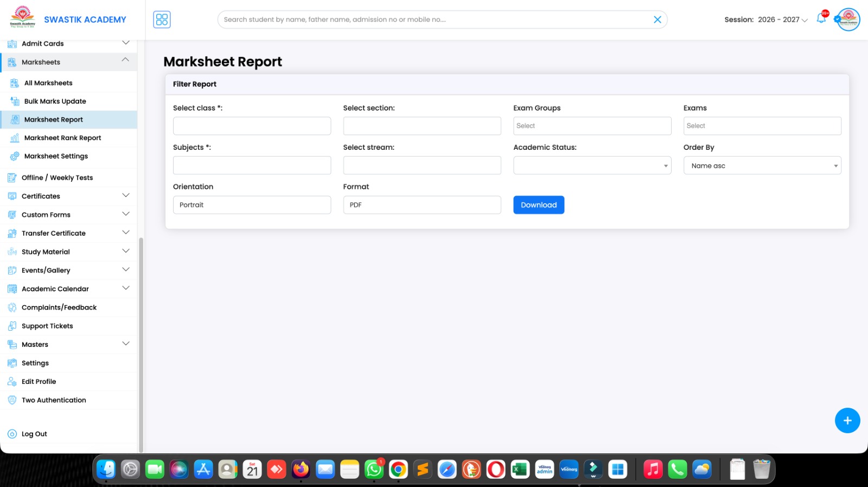Screen dimensions: 868x487
Task: Clear the student search with the X icon
Action: pyautogui.click(x=657, y=20)
